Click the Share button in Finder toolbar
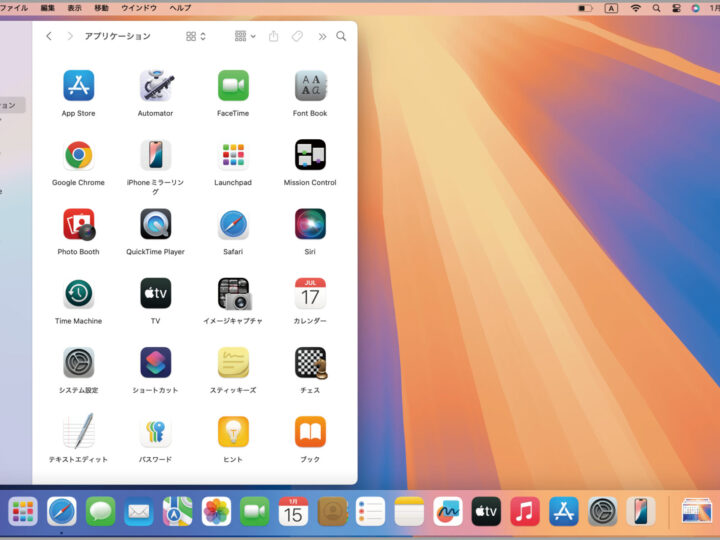Screen dimensions: 720x540 point(273,36)
